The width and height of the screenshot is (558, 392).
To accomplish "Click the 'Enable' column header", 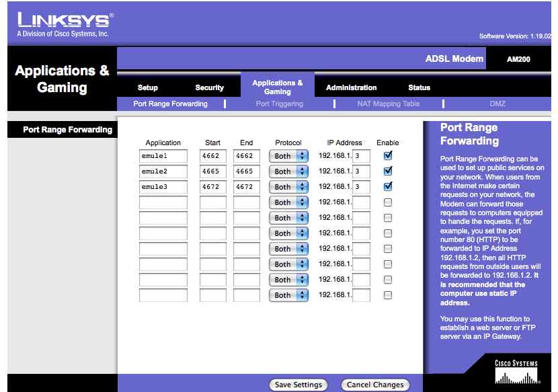I will pos(387,143).
